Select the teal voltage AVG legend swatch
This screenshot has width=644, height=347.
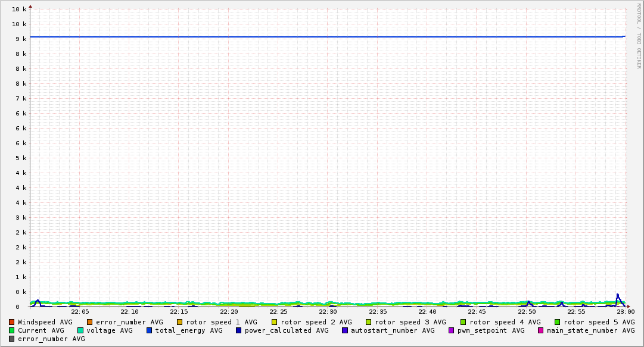click(80, 330)
